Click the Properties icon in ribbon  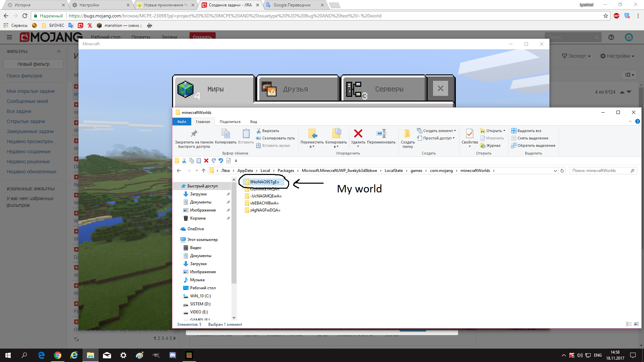coord(470,134)
